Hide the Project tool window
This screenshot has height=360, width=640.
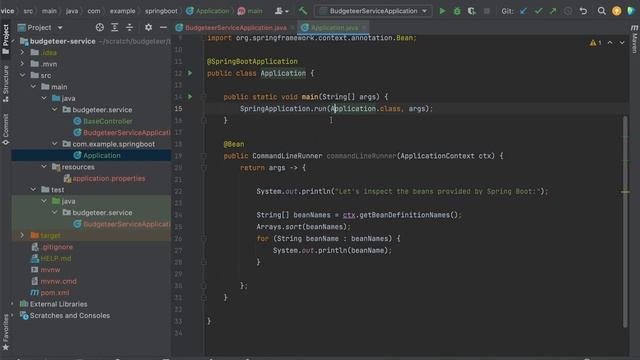163,27
